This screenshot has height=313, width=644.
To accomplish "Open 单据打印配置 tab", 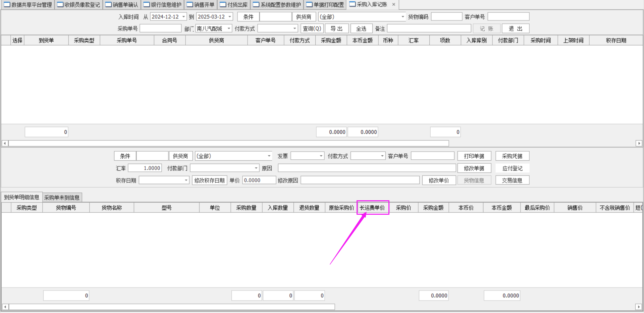I will tap(325, 5).
